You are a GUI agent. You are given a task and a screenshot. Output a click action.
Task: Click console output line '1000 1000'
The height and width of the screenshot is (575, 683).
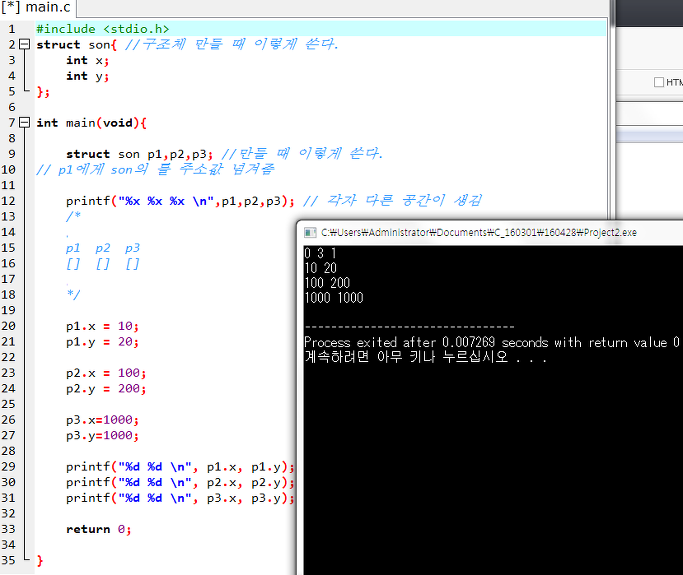tap(334, 298)
